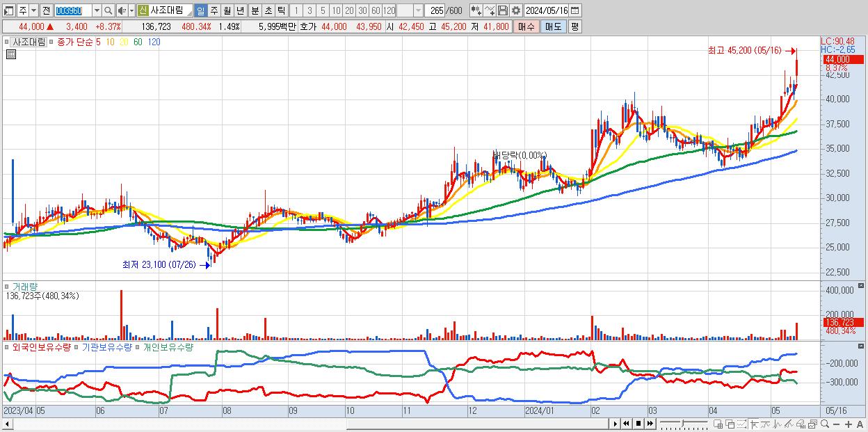This screenshot has width=868, height=432.
Task: Zoom in with the plus icon
Action: click(x=849, y=424)
